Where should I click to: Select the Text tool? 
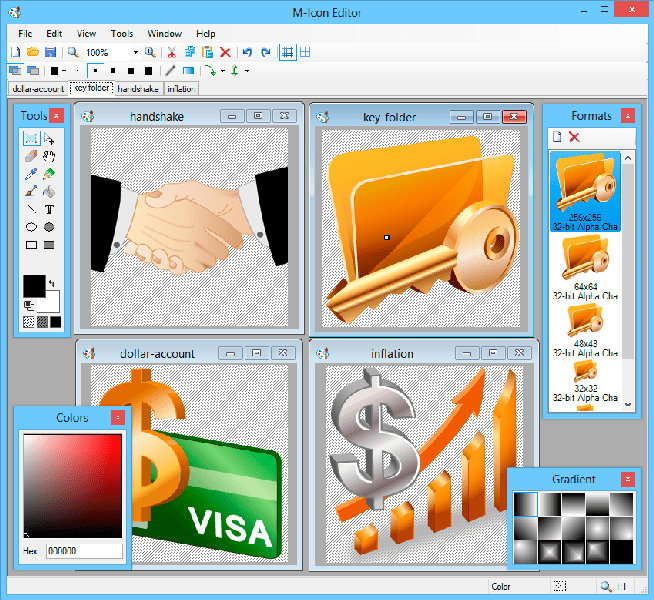point(49,209)
